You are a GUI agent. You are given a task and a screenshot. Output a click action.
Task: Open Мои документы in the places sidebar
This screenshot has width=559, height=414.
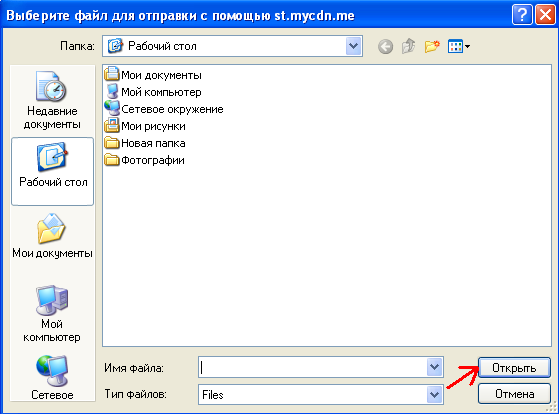(x=52, y=236)
